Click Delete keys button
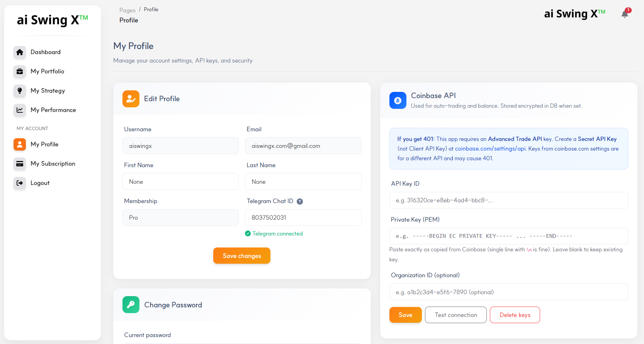Screen dimensions: 644x344 (x=515, y=315)
